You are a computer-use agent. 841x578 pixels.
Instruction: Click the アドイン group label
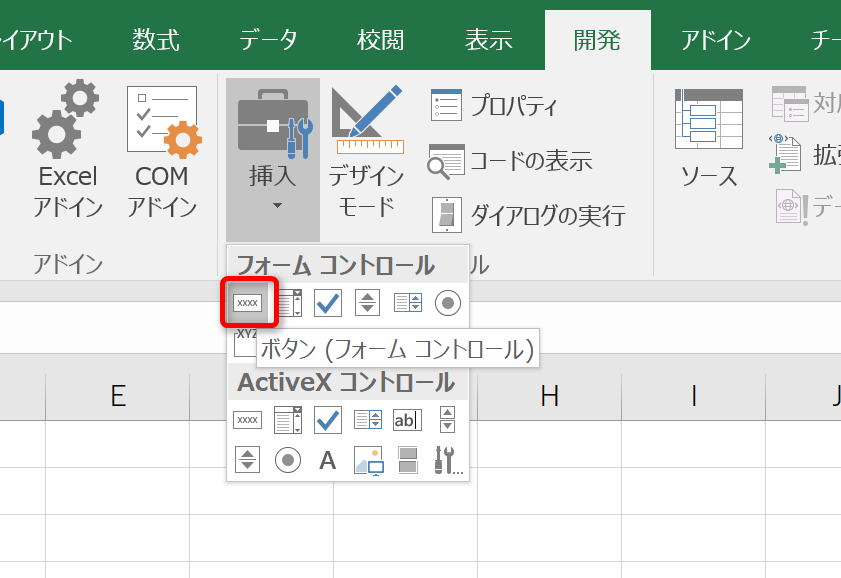[68, 264]
